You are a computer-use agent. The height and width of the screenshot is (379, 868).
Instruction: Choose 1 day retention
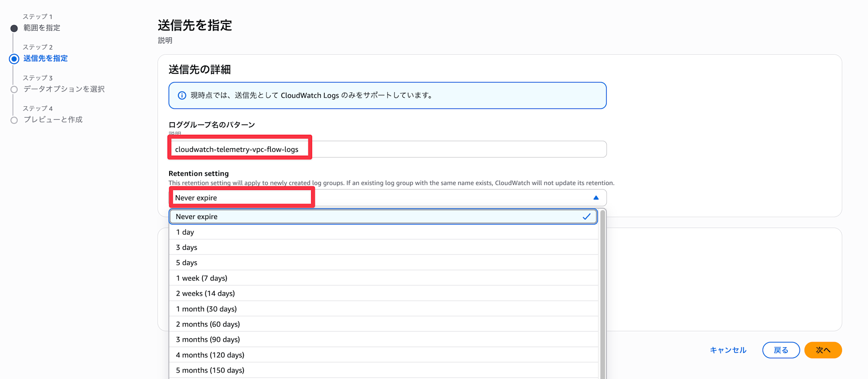[383, 232]
